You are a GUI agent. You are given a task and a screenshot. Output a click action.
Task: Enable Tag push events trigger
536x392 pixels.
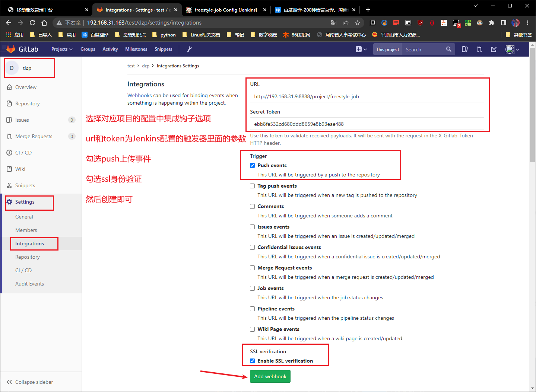pyautogui.click(x=253, y=186)
